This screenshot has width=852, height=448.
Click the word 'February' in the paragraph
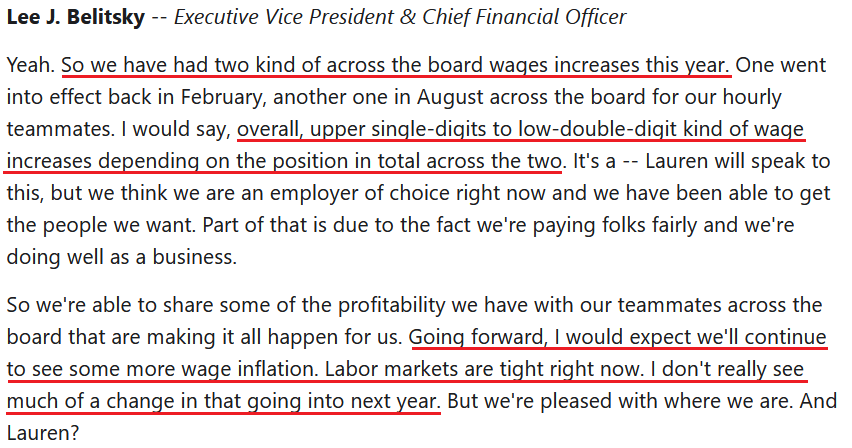pyautogui.click(x=223, y=97)
